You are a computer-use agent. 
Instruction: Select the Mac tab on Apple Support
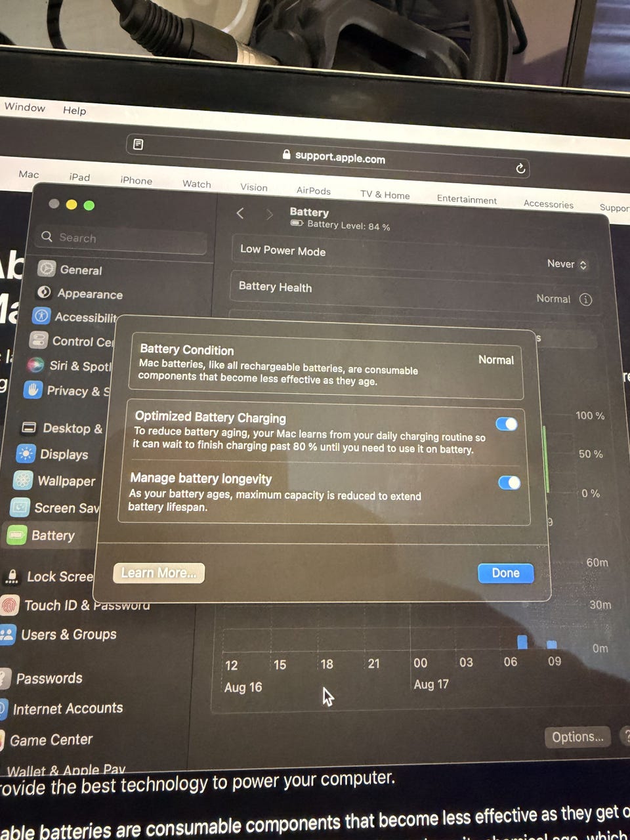(29, 174)
